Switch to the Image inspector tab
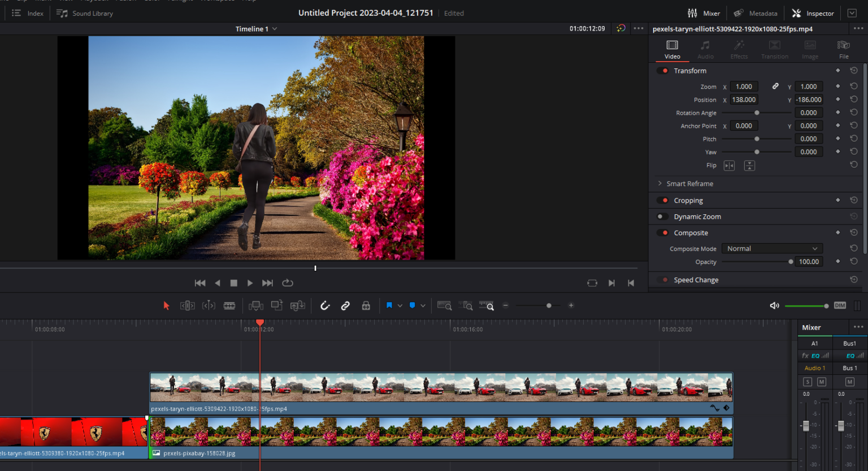The image size is (868, 471). 810,49
